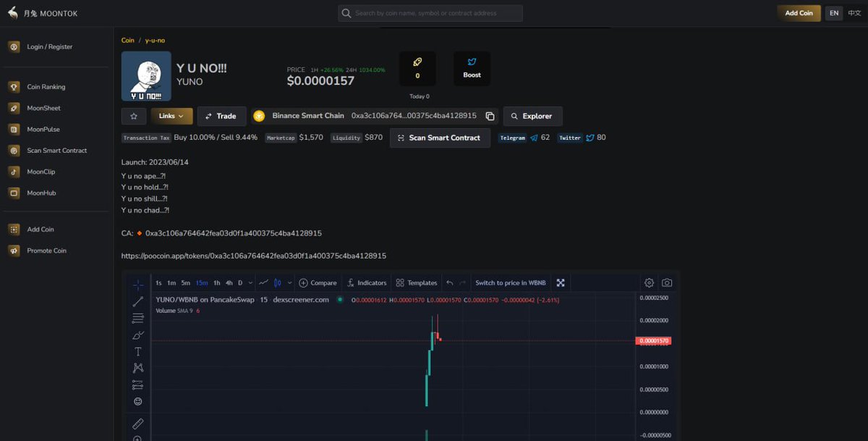Focus the coin search input field
The image size is (868, 441).
click(x=430, y=13)
